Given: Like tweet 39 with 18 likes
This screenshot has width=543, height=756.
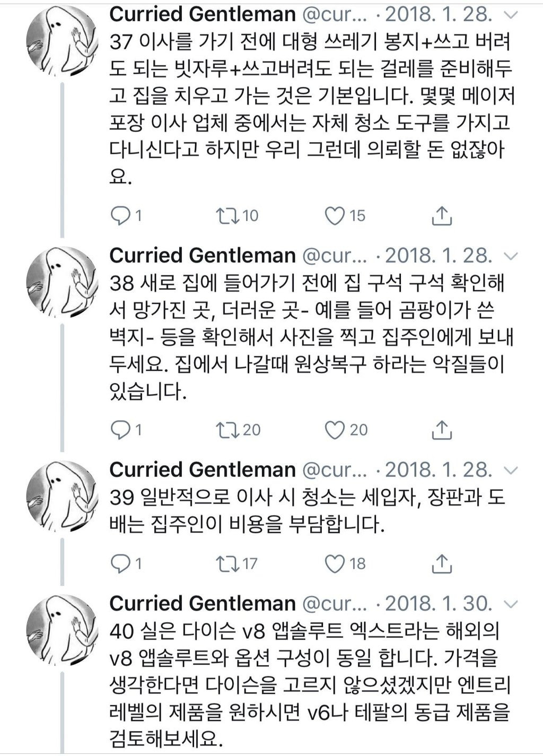Looking at the screenshot, I should click(335, 563).
